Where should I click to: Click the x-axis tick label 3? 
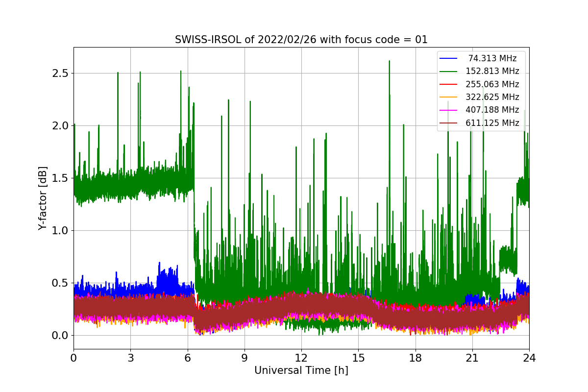click(130, 358)
